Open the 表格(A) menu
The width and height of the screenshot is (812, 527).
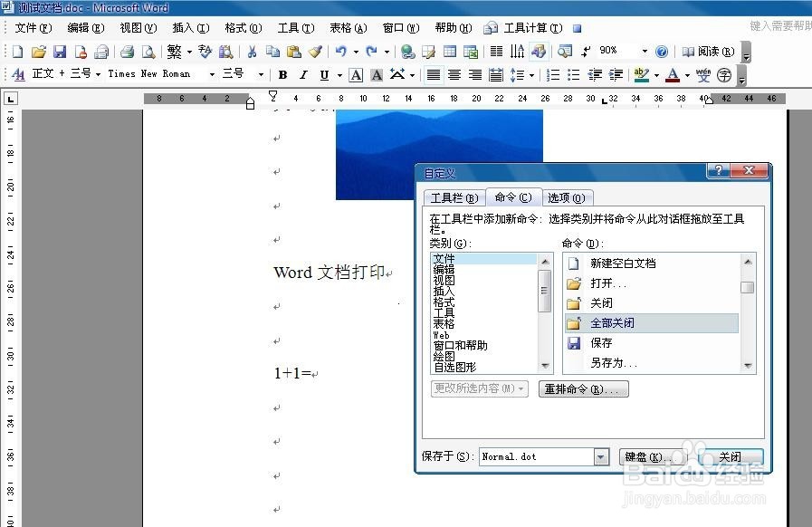[x=349, y=28]
